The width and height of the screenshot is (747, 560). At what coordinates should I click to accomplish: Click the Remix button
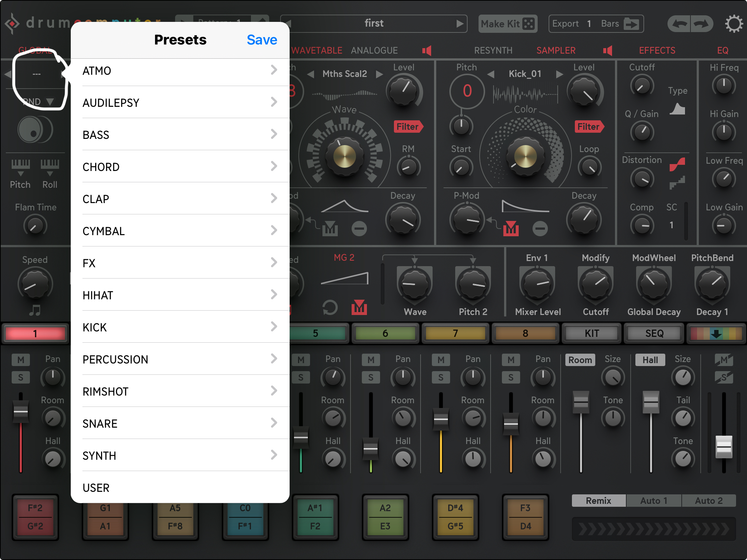[x=599, y=501]
